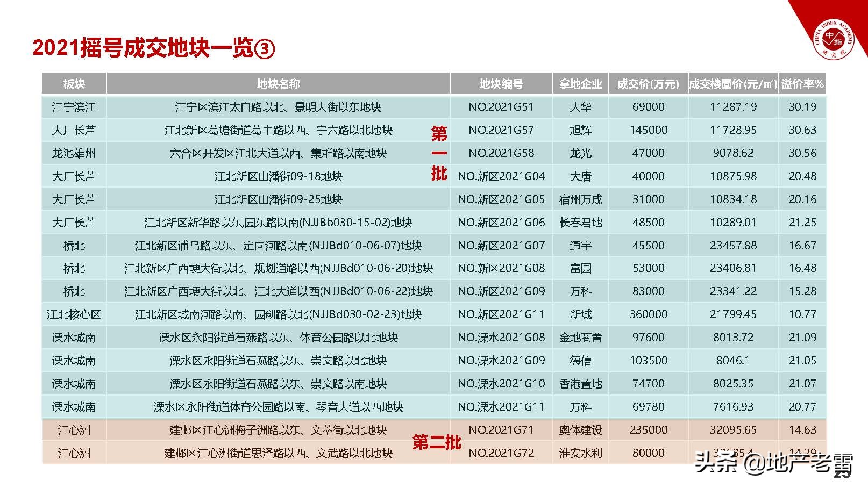Select the 大唐 company cell
The width and height of the screenshot is (868, 488).
point(581,176)
